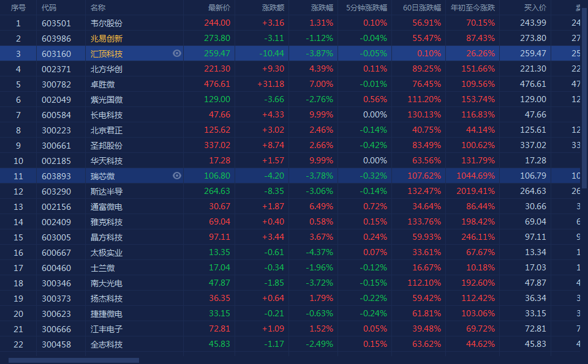Screen dimensions: 588x364
Task: Click the vertical scrollbar on the right edge
Action: pyautogui.click(x=585, y=97)
